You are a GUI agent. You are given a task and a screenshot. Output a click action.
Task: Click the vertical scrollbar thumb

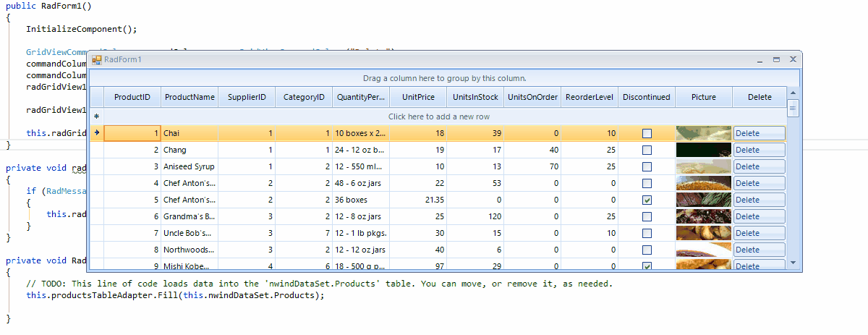click(x=793, y=109)
